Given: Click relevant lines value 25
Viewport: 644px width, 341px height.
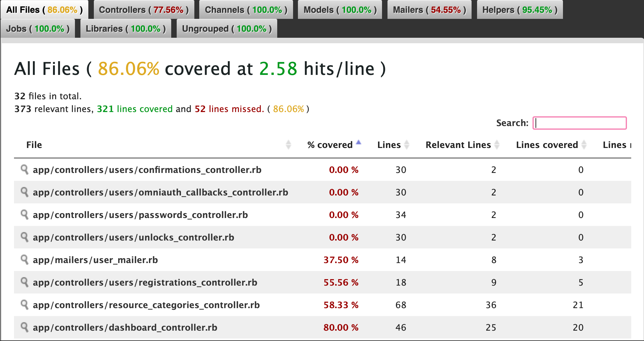Looking at the screenshot, I should click(491, 327).
